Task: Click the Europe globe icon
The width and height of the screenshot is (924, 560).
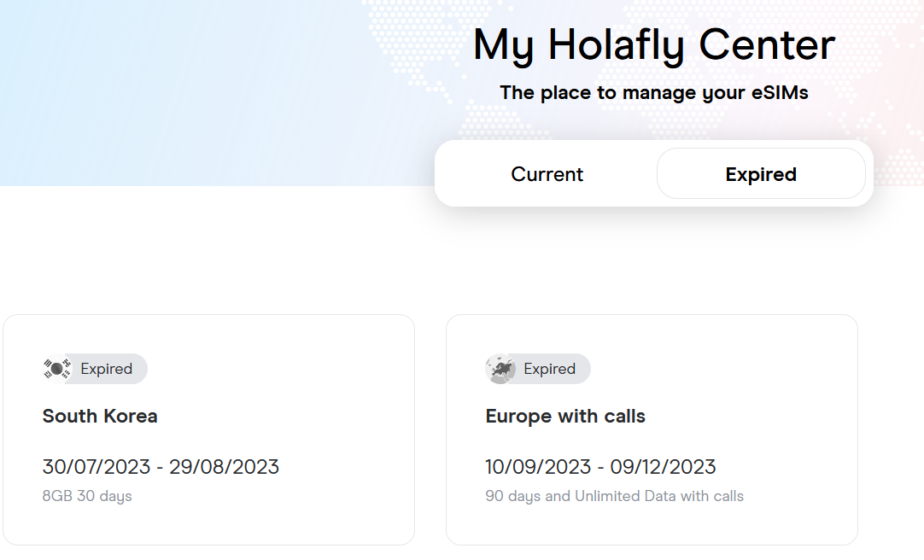Action: (x=500, y=369)
